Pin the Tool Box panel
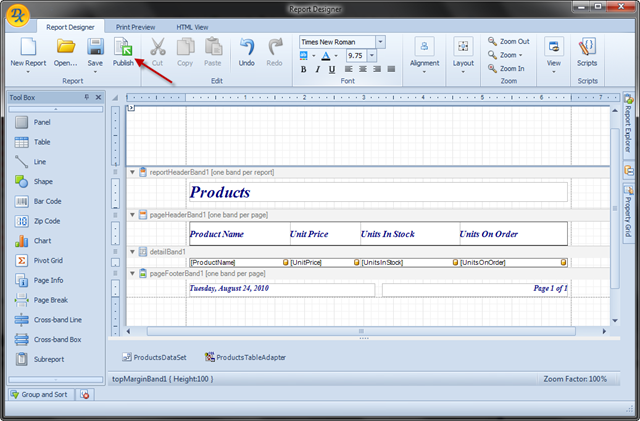 (87, 97)
